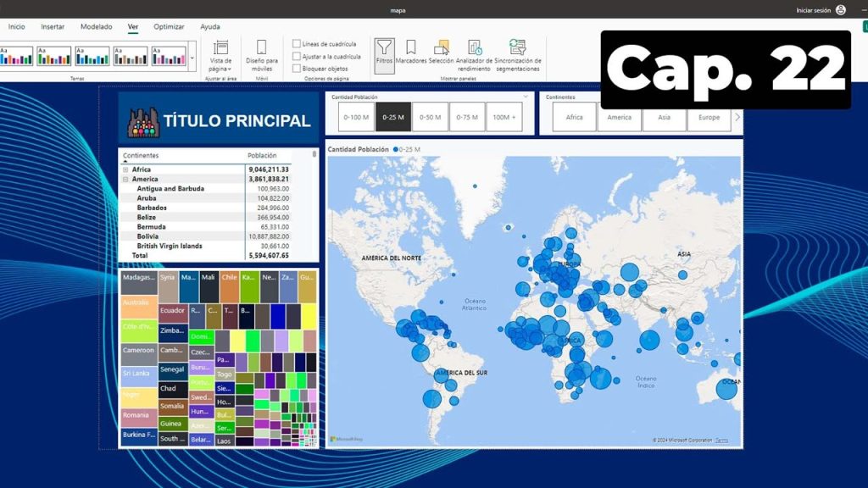
Task: Click the user account icon beside Iniciar sesión
Action: (x=841, y=10)
